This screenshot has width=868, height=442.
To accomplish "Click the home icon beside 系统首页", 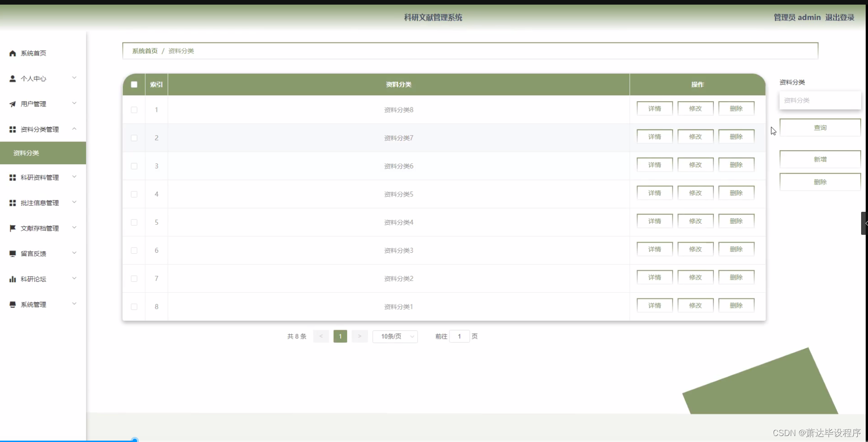I will click(x=12, y=53).
